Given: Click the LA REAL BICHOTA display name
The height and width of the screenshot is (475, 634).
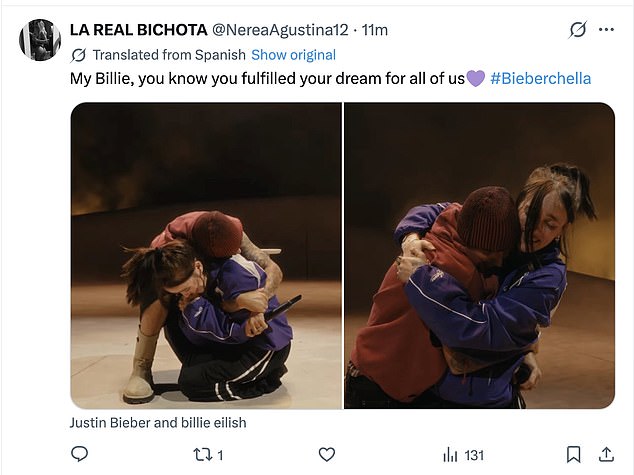Looking at the screenshot, I should (x=135, y=30).
